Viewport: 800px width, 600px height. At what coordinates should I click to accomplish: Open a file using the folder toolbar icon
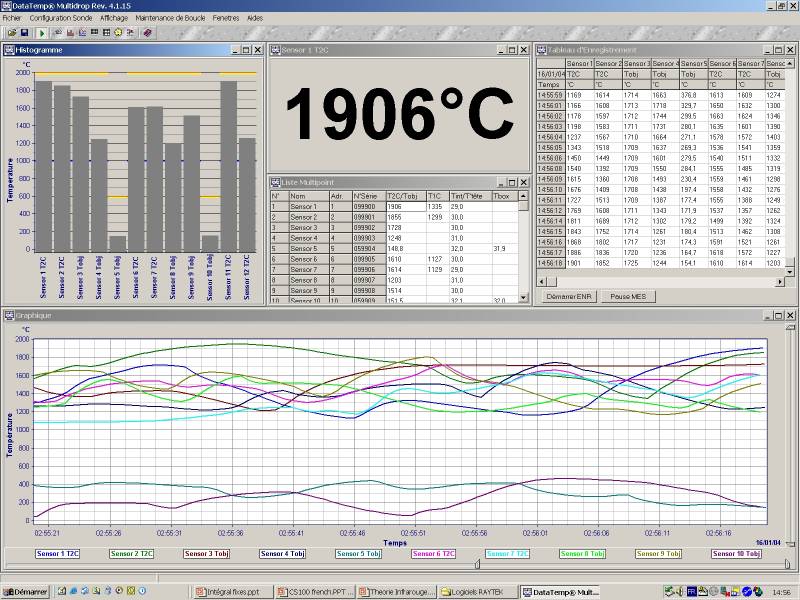(12, 33)
